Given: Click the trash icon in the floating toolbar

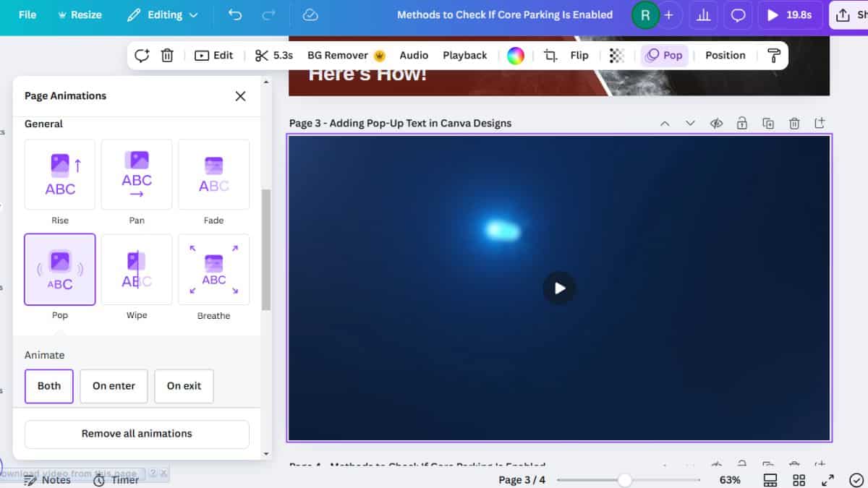Looking at the screenshot, I should (167, 56).
